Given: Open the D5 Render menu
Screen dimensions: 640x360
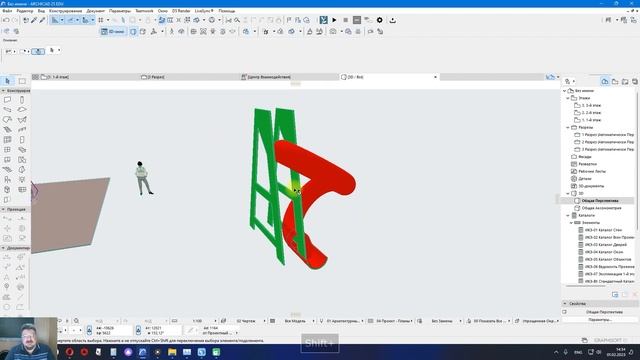Looking at the screenshot, I should pos(181,11).
